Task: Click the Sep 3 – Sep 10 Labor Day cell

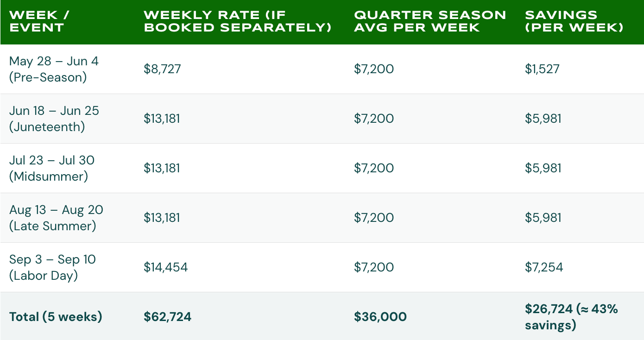Action: [52, 267]
